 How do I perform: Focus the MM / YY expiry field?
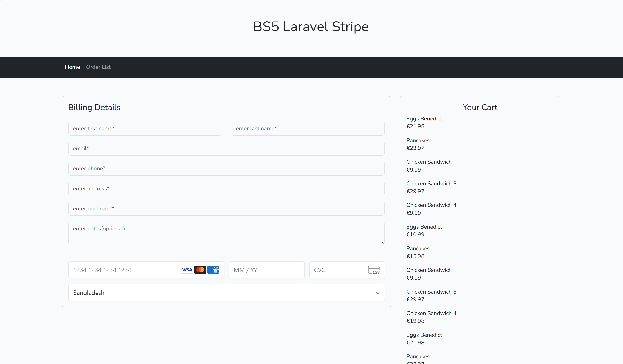click(266, 270)
